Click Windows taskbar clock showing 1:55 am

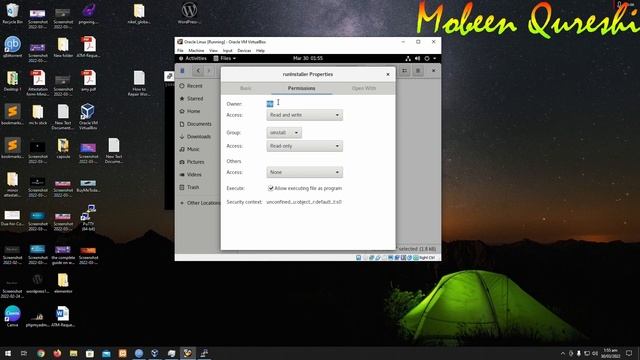point(611,353)
